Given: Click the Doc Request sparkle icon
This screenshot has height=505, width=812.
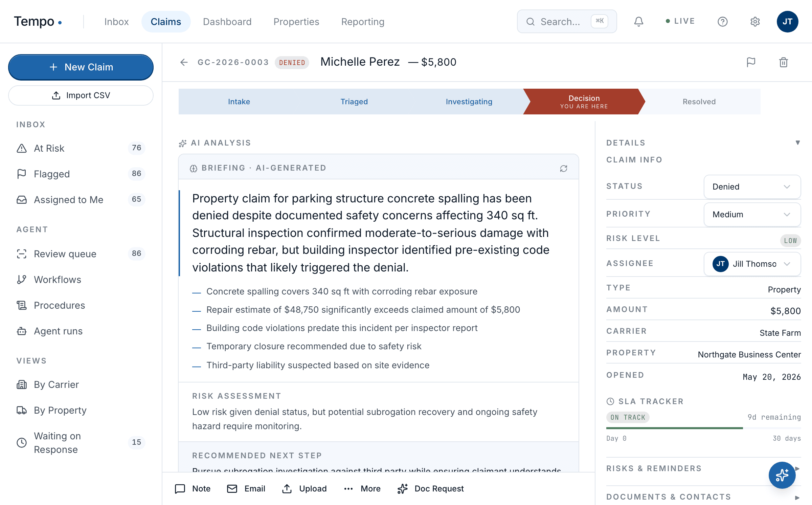Looking at the screenshot, I should point(403,489).
